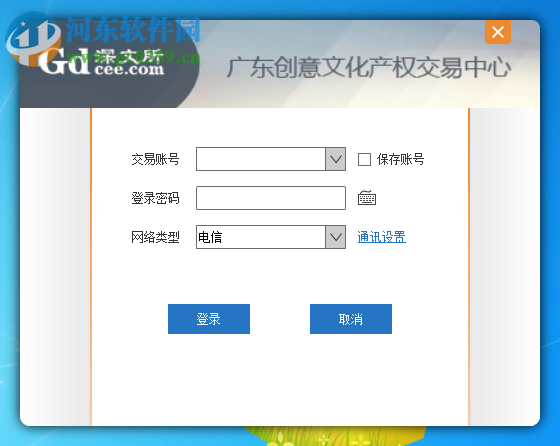
Task: Enable the 保存账号 checkbox
Action: coord(364,159)
